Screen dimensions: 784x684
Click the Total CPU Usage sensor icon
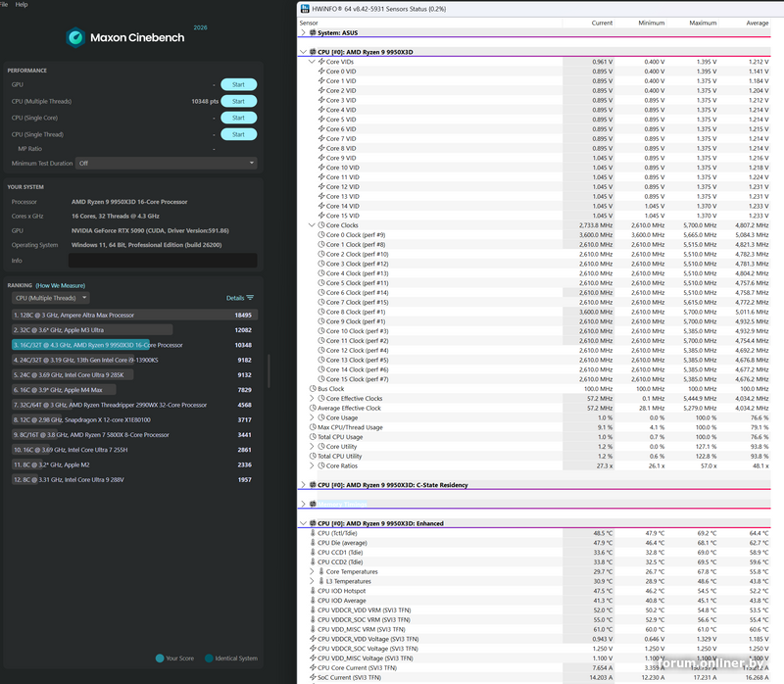point(312,437)
